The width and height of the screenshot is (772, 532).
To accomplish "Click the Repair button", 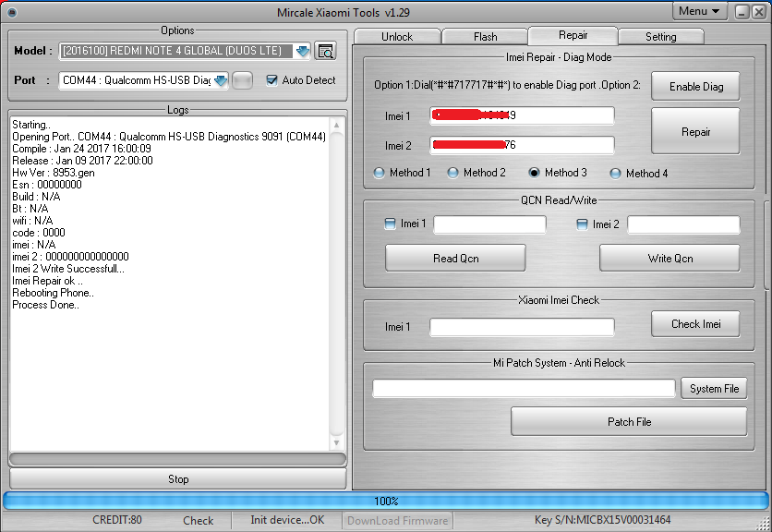I will click(695, 131).
